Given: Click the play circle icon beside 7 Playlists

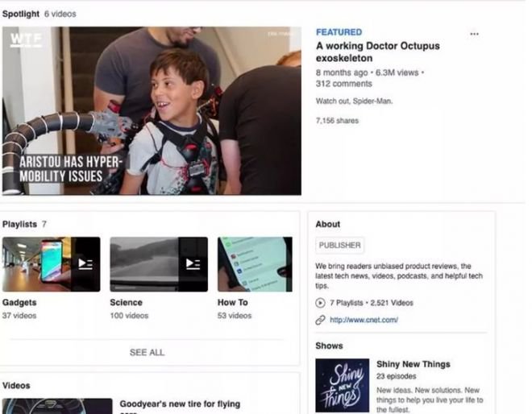Looking at the screenshot, I should tap(320, 303).
